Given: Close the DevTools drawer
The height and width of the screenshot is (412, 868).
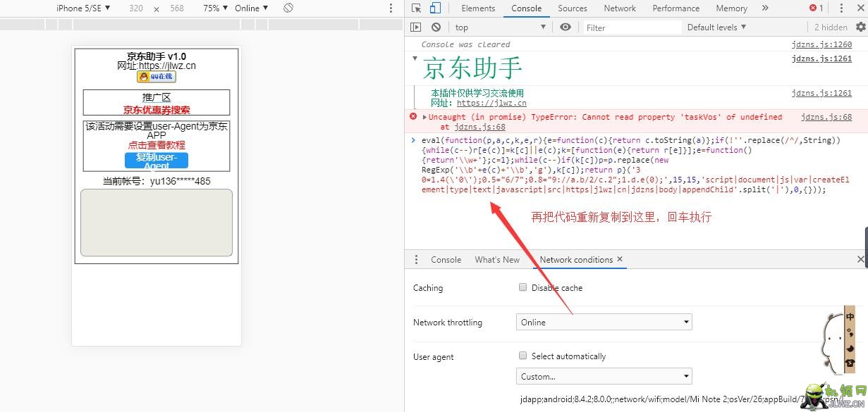Looking at the screenshot, I should coord(860,260).
